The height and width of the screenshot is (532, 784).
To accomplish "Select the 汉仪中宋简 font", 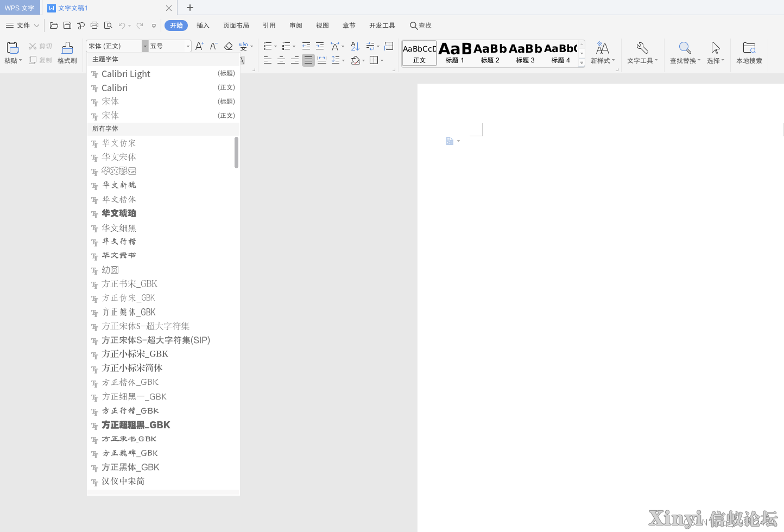I will 161,481.
